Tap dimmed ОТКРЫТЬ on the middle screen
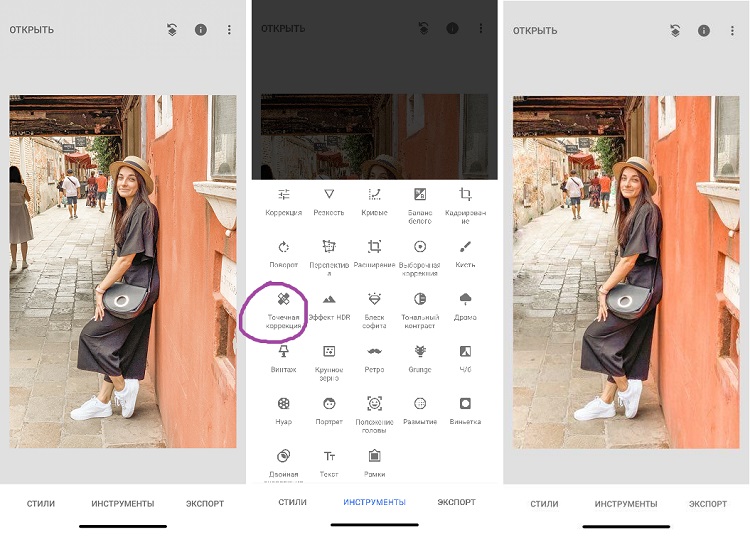The width and height of the screenshot is (750, 537). pyautogui.click(x=283, y=29)
